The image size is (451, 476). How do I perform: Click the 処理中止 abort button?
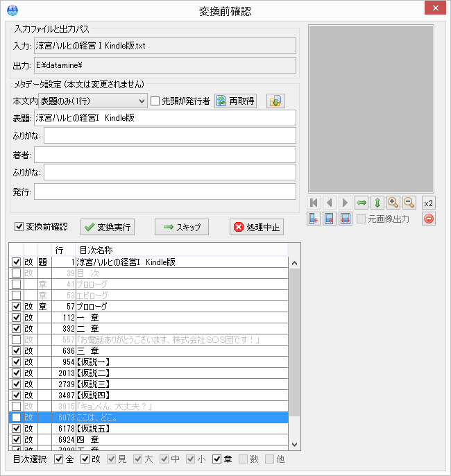[x=256, y=227]
